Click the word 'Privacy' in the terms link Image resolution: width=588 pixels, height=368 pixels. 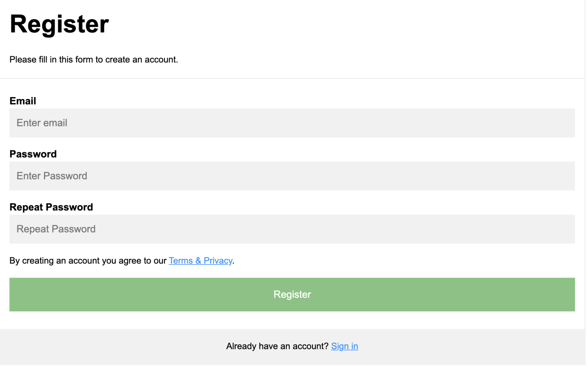pyautogui.click(x=218, y=261)
